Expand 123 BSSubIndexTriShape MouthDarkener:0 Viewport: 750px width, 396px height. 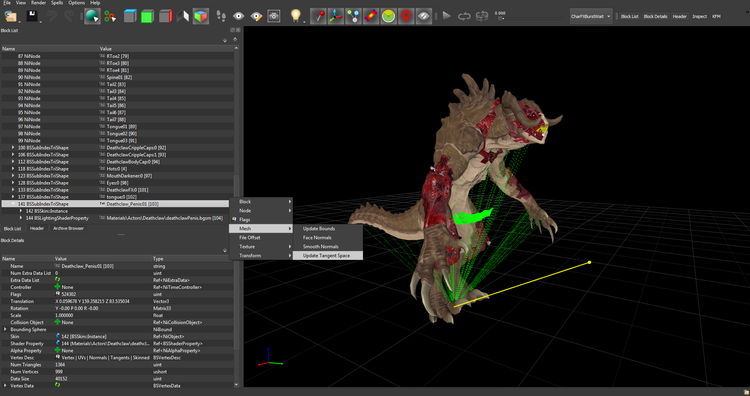click(x=13, y=176)
